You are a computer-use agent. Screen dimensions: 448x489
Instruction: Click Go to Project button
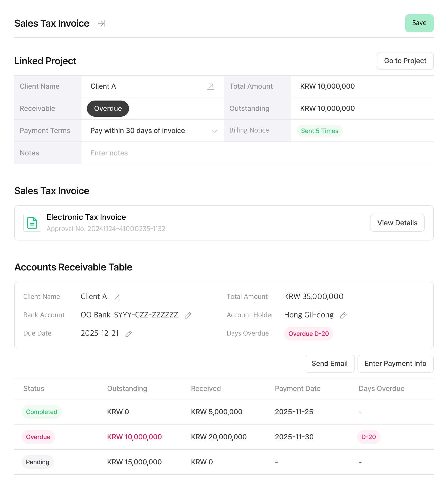tap(405, 61)
